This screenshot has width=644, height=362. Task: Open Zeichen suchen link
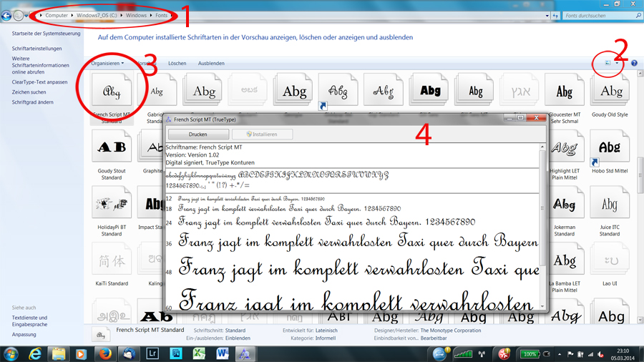(29, 92)
